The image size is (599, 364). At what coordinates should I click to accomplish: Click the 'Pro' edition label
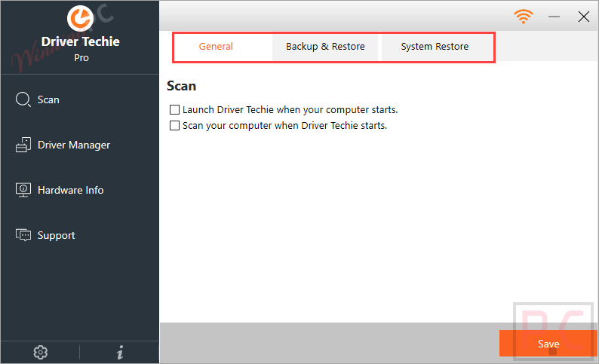point(81,58)
